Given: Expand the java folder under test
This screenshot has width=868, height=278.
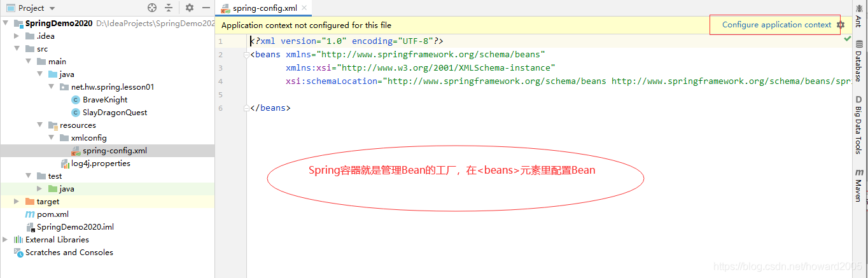Looking at the screenshot, I should (x=41, y=189).
